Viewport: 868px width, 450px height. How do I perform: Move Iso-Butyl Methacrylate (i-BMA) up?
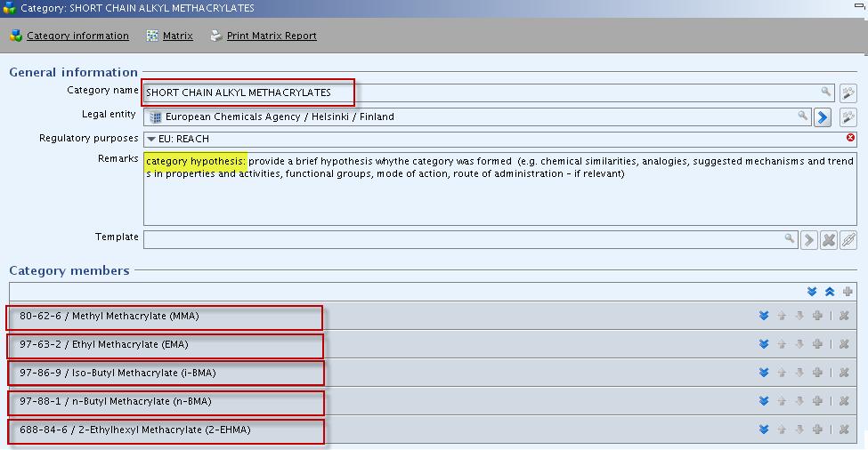coord(782,373)
